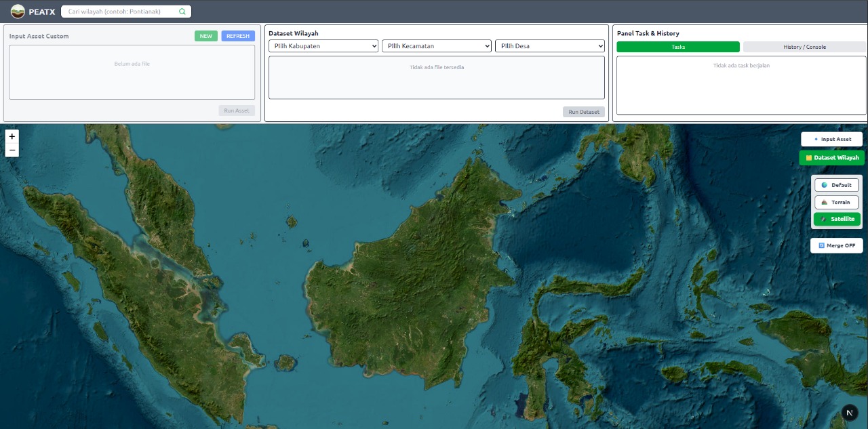The height and width of the screenshot is (429, 868).
Task: Expand the Pilih Kecamatan dropdown
Action: pyautogui.click(x=437, y=46)
